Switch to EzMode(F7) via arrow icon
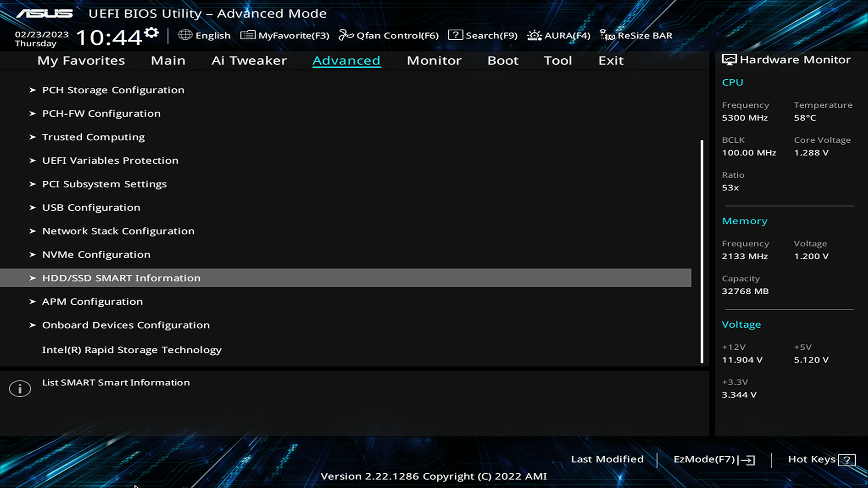This screenshot has height=488, width=868. tap(747, 460)
